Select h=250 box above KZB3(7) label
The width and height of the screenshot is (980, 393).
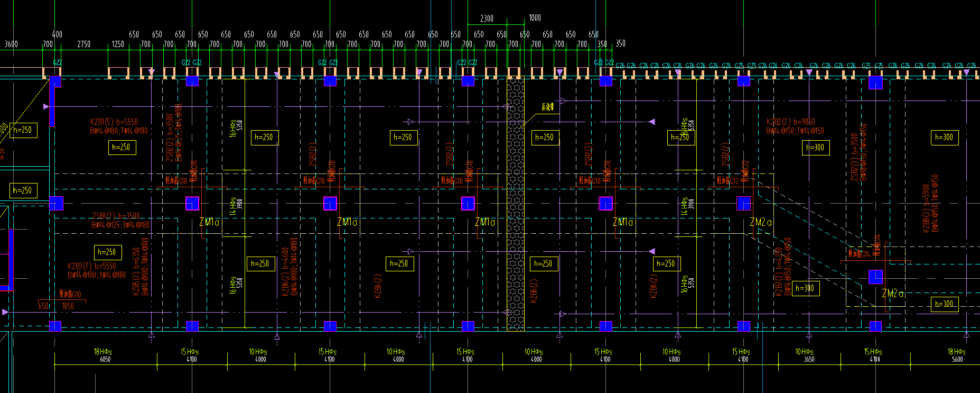107,252
